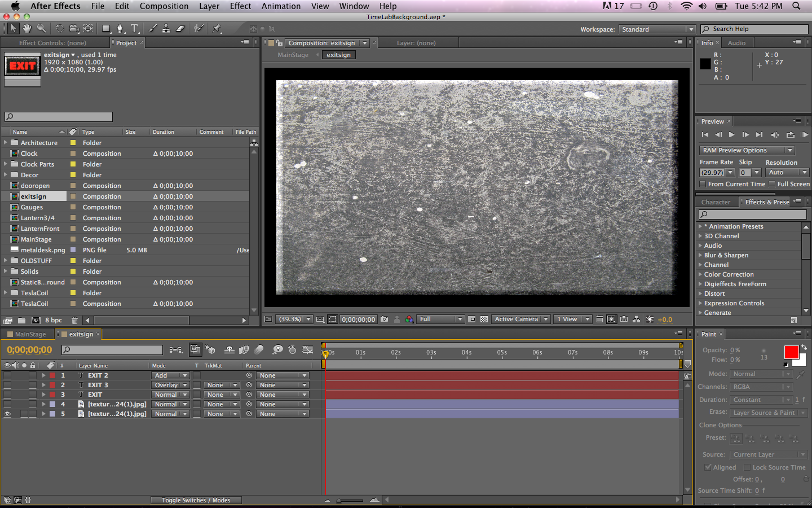The width and height of the screenshot is (812, 508).
Task: Play the preview
Action: 732,135
